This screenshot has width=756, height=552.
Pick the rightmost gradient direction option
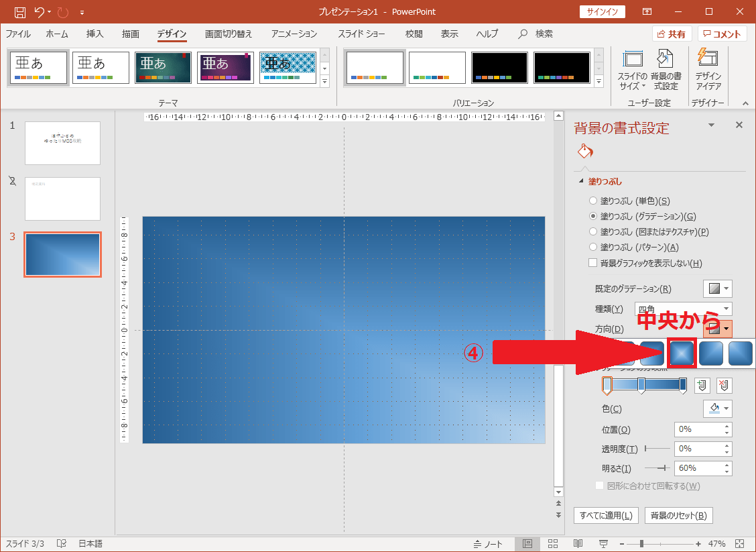(x=741, y=353)
